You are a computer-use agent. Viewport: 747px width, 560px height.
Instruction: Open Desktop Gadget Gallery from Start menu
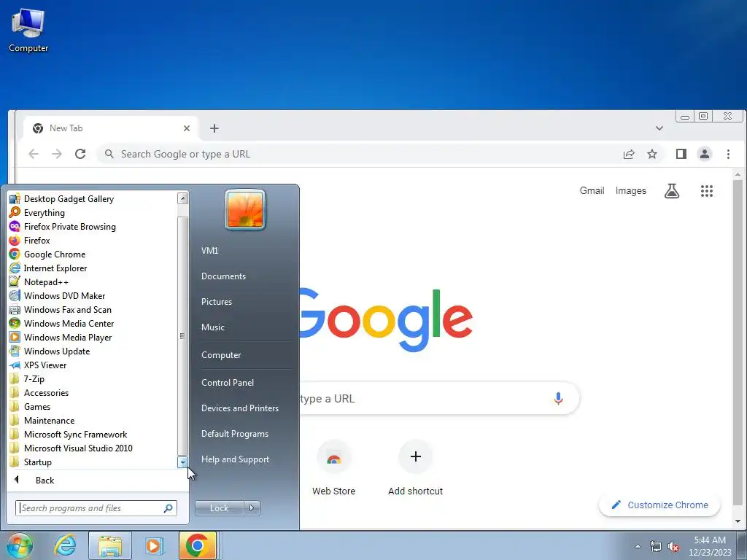69,199
